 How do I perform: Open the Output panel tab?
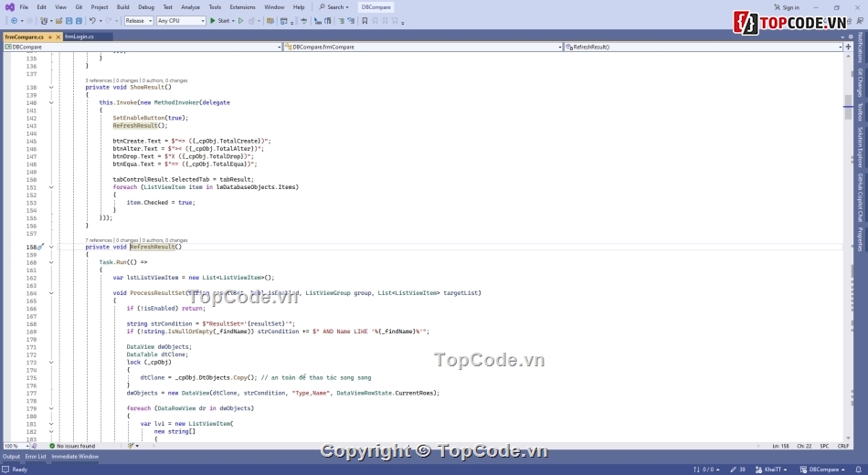(x=11, y=457)
